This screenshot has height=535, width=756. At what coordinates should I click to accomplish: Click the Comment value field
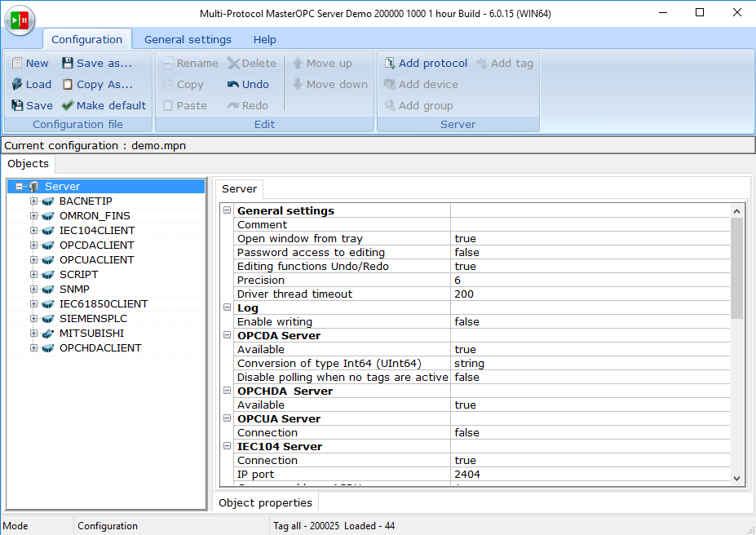click(590, 224)
